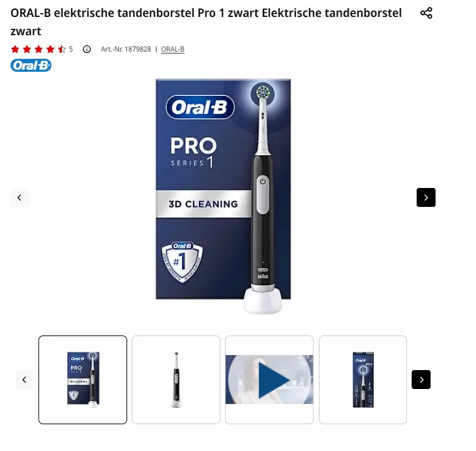Select the Pro Series 1 box thumbnail
The image size is (476, 451).
[x=83, y=380]
